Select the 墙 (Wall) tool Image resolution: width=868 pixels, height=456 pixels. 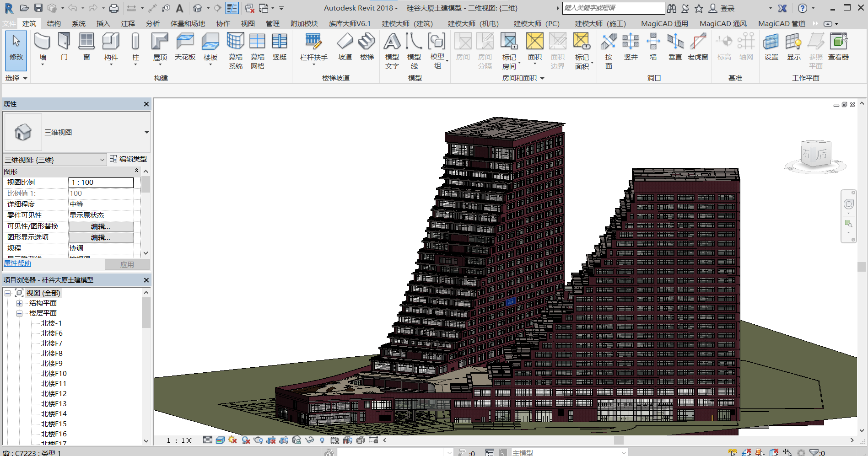pyautogui.click(x=43, y=48)
